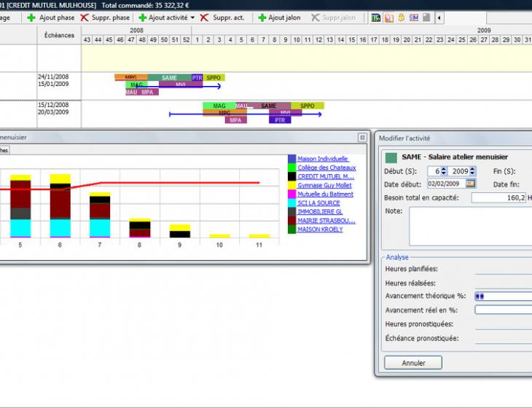The image size is (532, 408).
Task: Open the Ajout activité dropdown arrow
Action: (192, 17)
